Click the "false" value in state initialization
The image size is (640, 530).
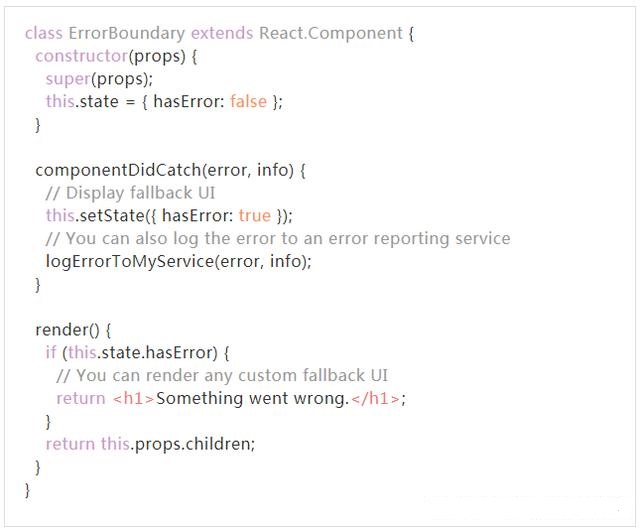(x=248, y=102)
